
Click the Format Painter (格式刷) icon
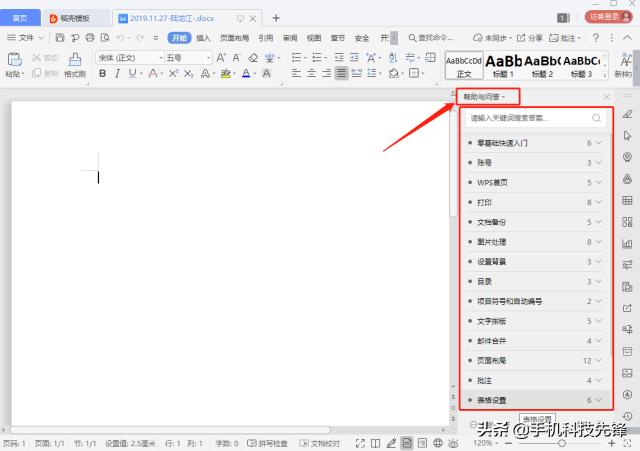(74, 66)
